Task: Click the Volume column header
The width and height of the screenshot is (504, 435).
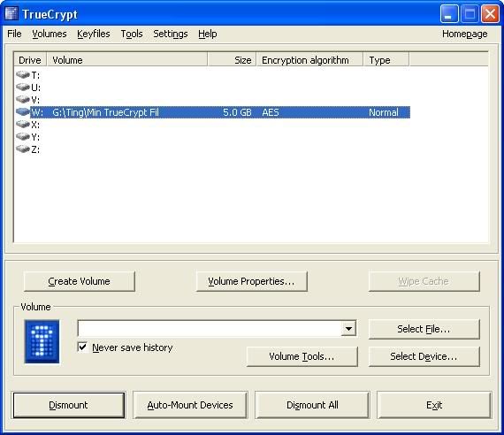Action: tap(127, 60)
